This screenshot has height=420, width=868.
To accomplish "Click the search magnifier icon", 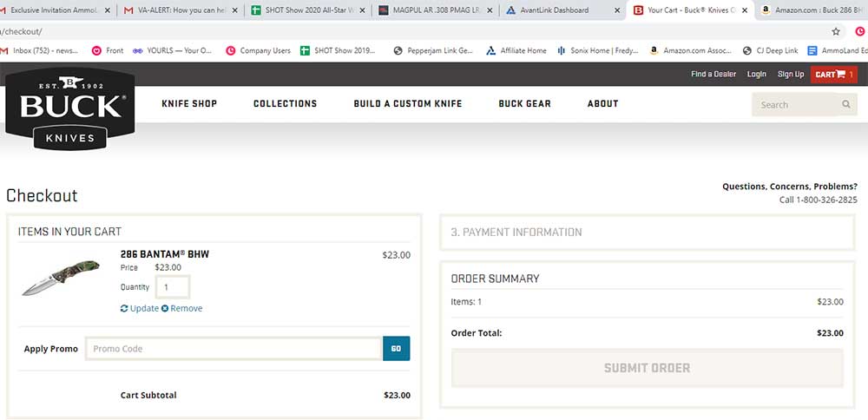I will pyautogui.click(x=846, y=105).
